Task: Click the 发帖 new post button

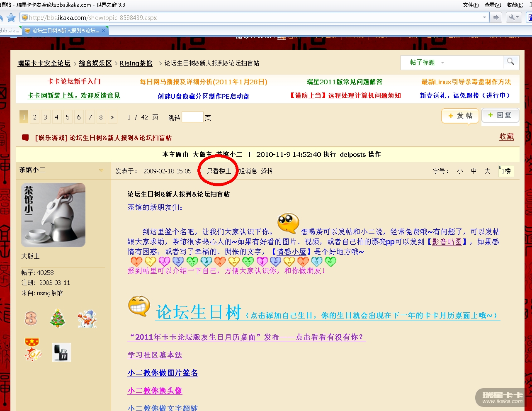Action: click(460, 116)
